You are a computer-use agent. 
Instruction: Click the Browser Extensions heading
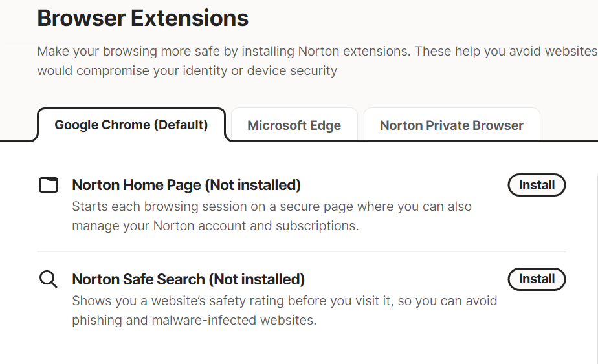[142, 18]
